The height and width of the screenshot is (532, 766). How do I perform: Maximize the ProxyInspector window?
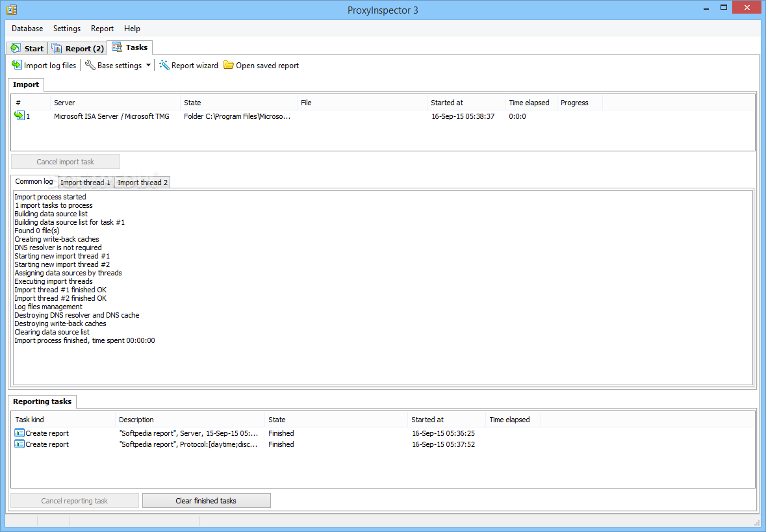click(x=724, y=7)
